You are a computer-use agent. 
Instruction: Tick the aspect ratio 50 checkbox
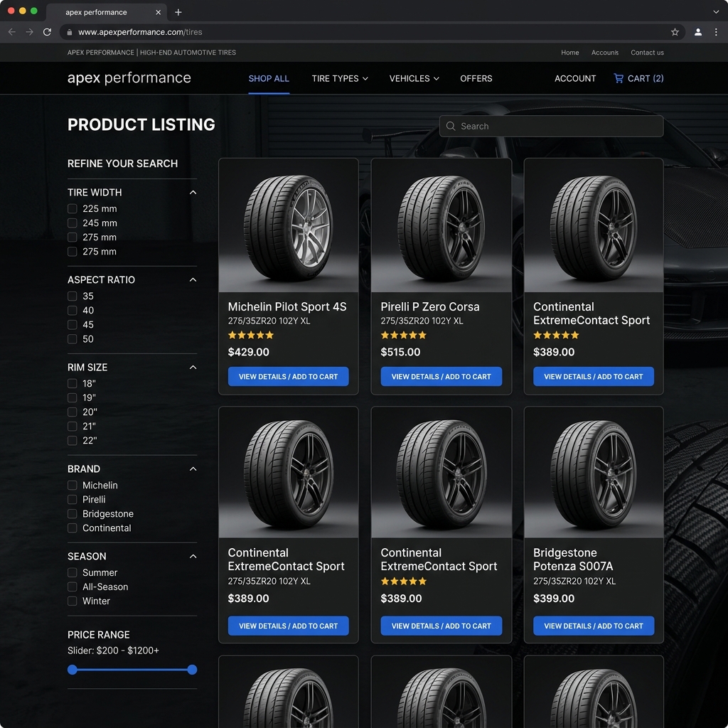73,339
